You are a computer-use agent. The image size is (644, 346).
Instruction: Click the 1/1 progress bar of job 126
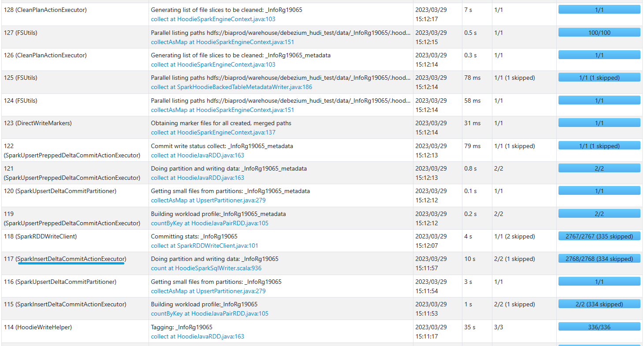click(599, 55)
